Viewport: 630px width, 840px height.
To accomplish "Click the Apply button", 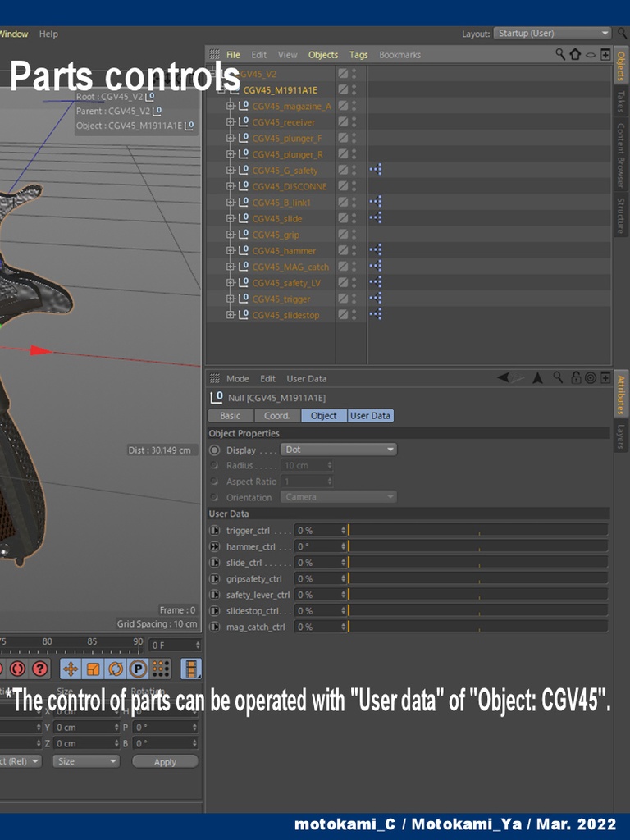I will coord(165,762).
